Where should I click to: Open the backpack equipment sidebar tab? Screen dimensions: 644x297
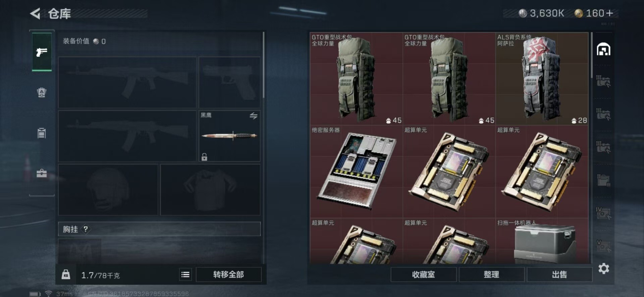coord(42,92)
